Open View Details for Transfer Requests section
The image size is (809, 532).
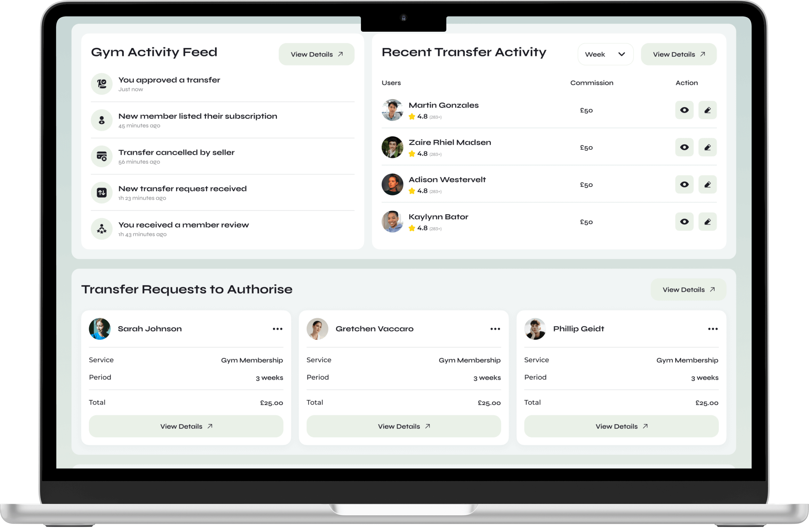688,290
